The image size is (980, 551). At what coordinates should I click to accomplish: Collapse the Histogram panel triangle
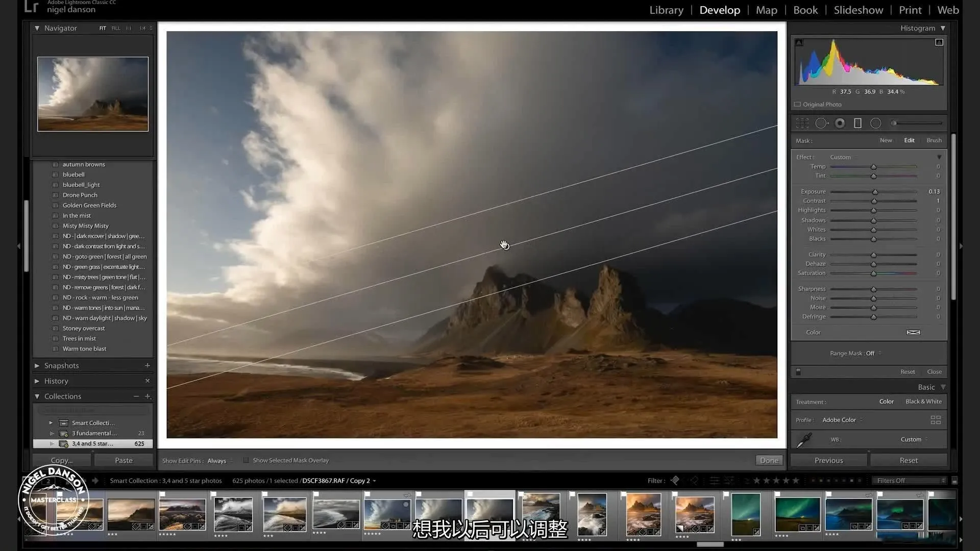[x=943, y=28]
